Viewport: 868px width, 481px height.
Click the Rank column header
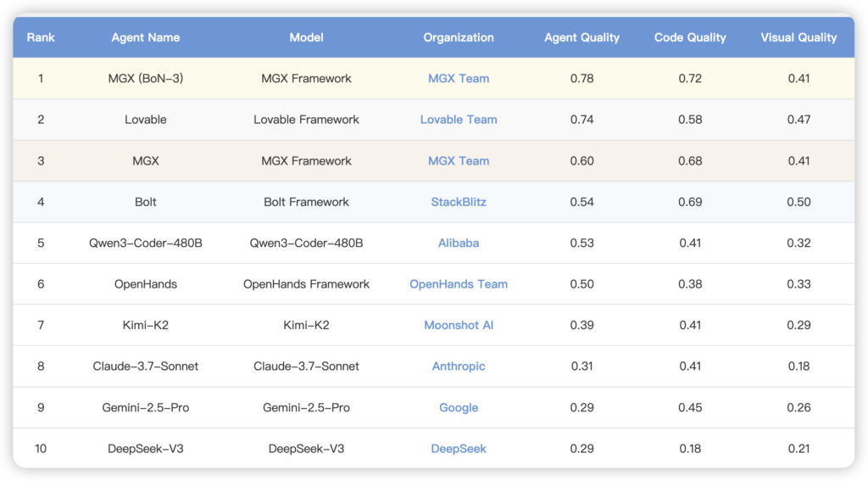coord(41,37)
